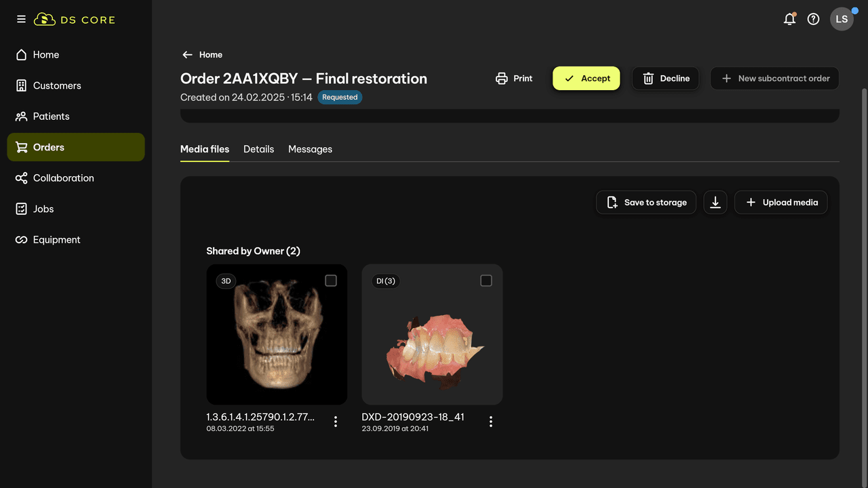This screenshot has width=868, height=488.
Task: Click Save to storage
Action: coord(646,202)
